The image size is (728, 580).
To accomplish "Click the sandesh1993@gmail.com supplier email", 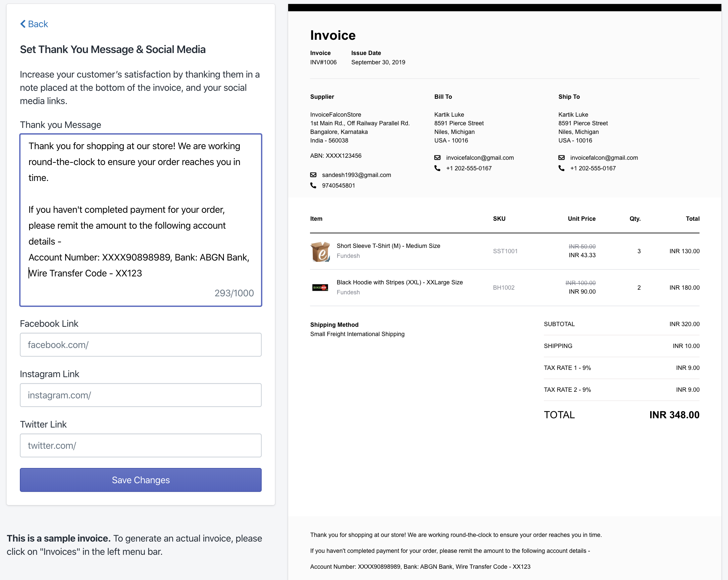I will pyautogui.click(x=356, y=175).
